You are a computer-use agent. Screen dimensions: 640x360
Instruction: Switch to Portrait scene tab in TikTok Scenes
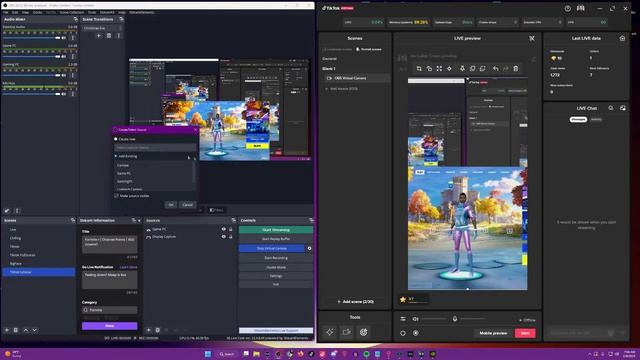(369, 49)
